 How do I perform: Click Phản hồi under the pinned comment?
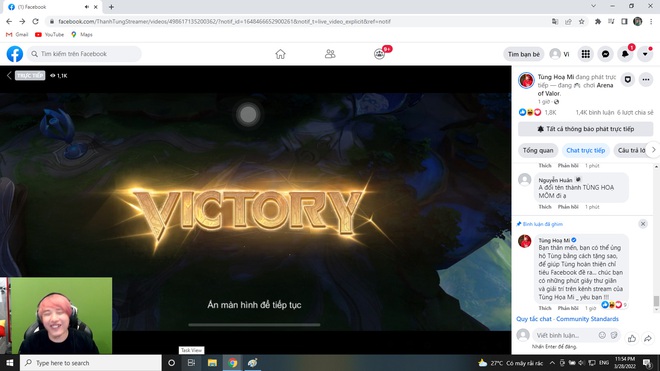tap(568, 308)
